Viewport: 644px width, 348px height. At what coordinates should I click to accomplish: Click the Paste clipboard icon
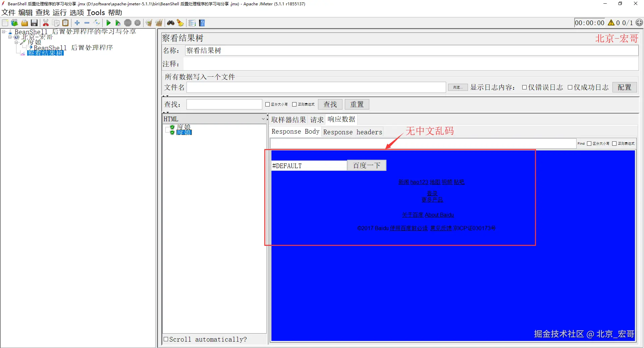coord(65,23)
